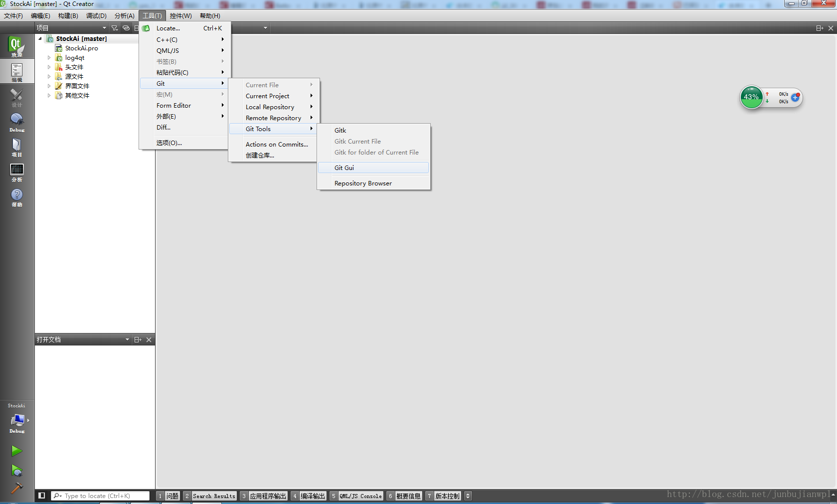Viewport: 837px width, 504px height.
Task: Open the 分析(A) menu
Action: click(124, 16)
